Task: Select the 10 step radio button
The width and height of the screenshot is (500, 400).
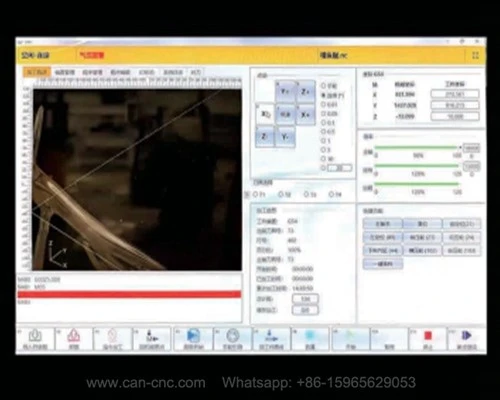Action: (x=323, y=159)
